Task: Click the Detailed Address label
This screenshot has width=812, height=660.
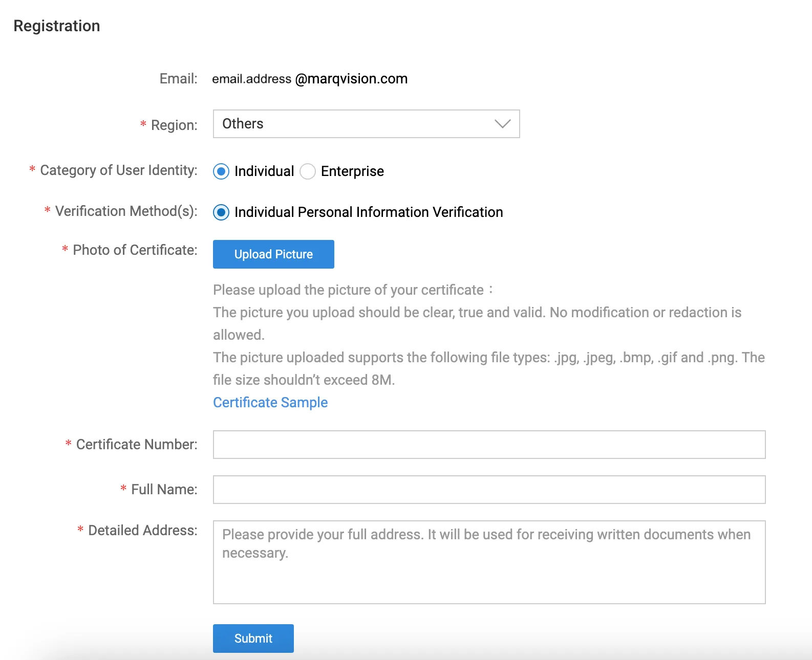Action: (143, 531)
